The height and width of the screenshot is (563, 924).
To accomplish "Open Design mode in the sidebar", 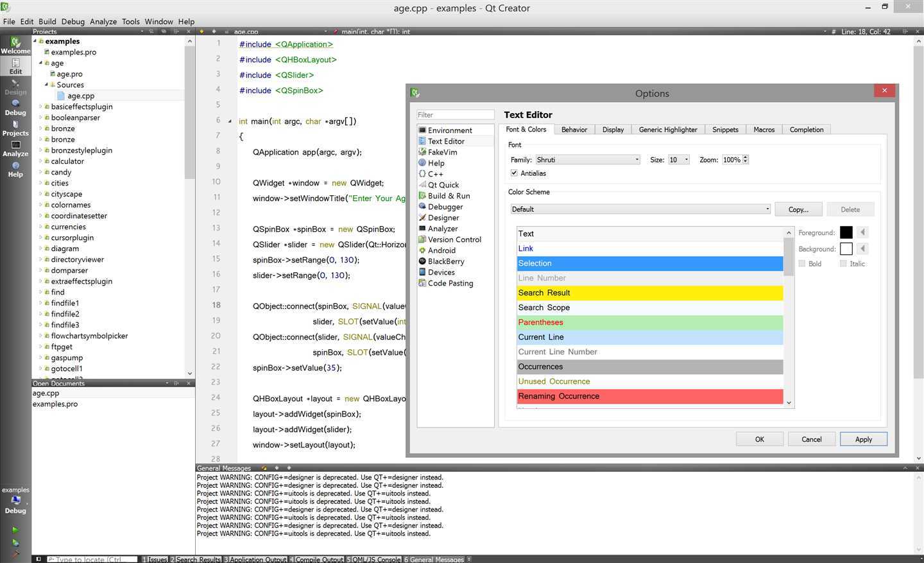I will pyautogui.click(x=15, y=87).
